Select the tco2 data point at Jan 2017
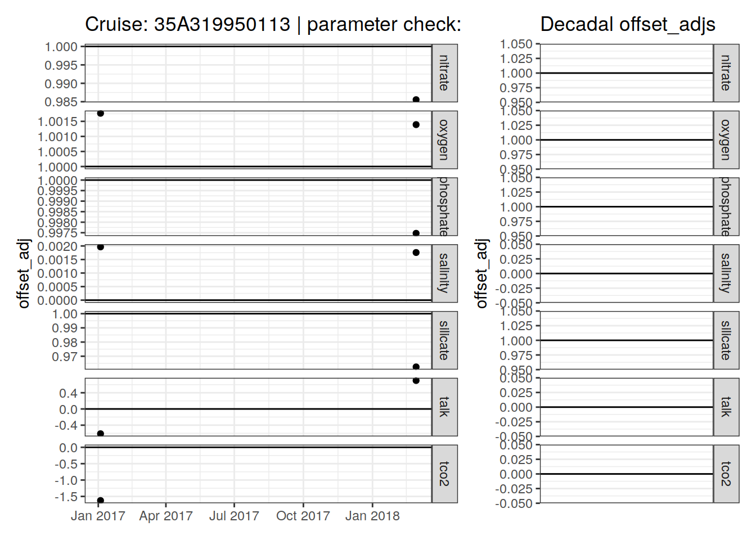The height and width of the screenshot is (540, 756). click(x=100, y=501)
